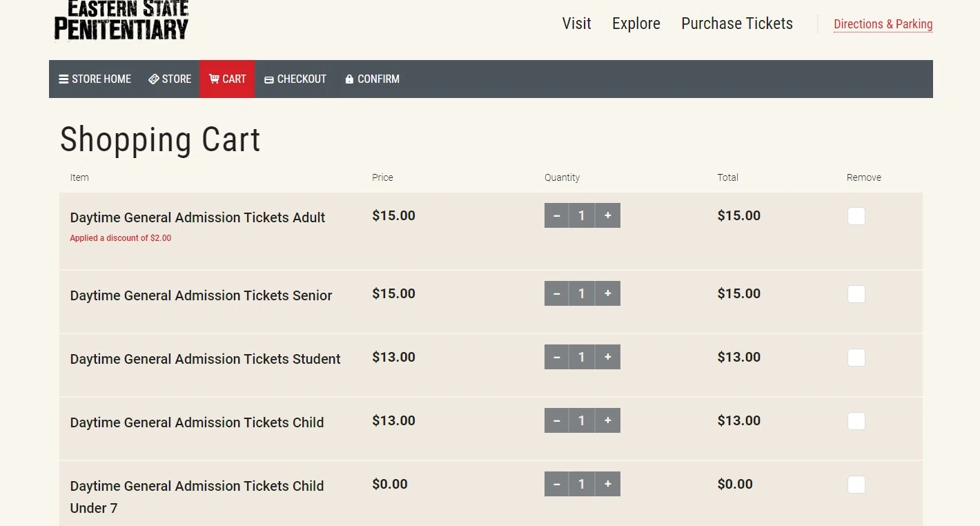Click Adult ticket quantity field
The height and width of the screenshot is (526, 980).
582,215
